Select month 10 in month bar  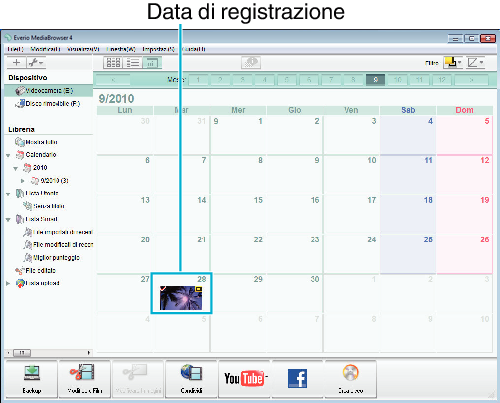click(397, 80)
